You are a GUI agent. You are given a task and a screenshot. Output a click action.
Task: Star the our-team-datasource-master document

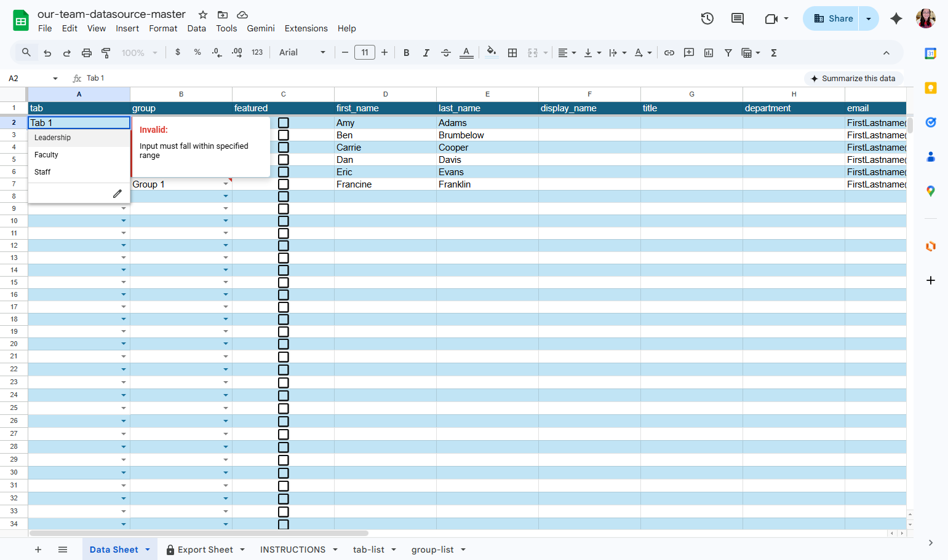203,15
